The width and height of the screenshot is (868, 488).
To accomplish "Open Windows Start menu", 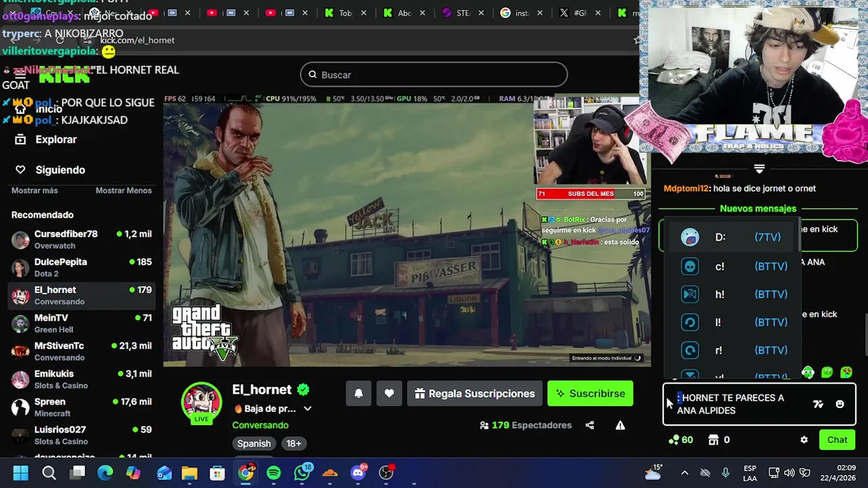I will [20, 472].
